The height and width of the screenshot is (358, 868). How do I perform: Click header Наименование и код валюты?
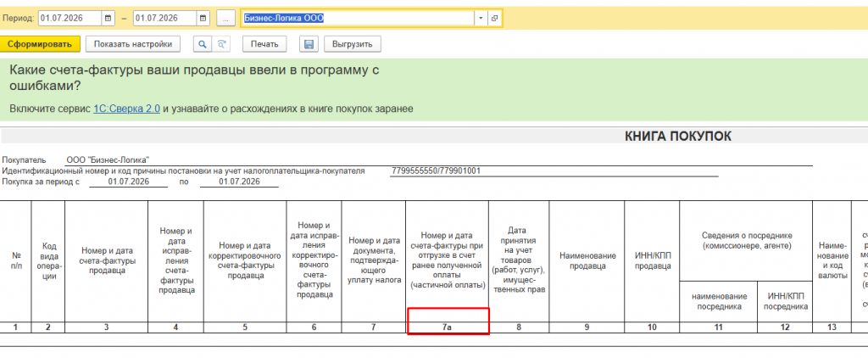832,261
